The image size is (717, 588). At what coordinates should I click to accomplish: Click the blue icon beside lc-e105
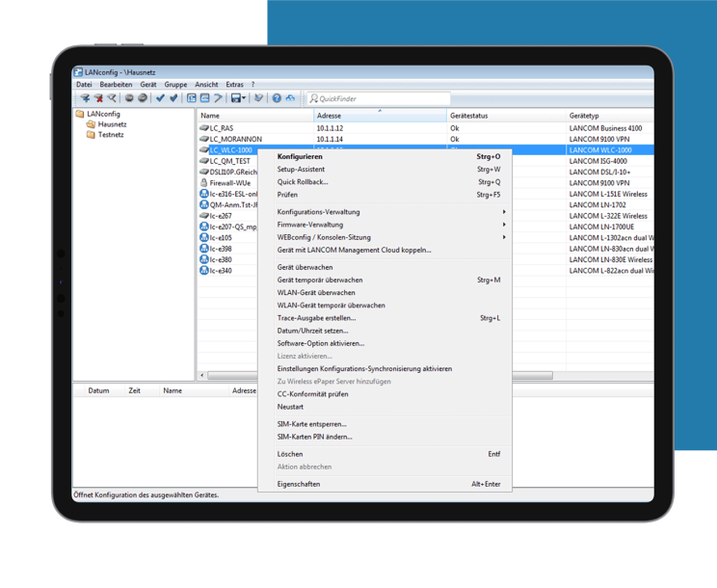point(204,237)
